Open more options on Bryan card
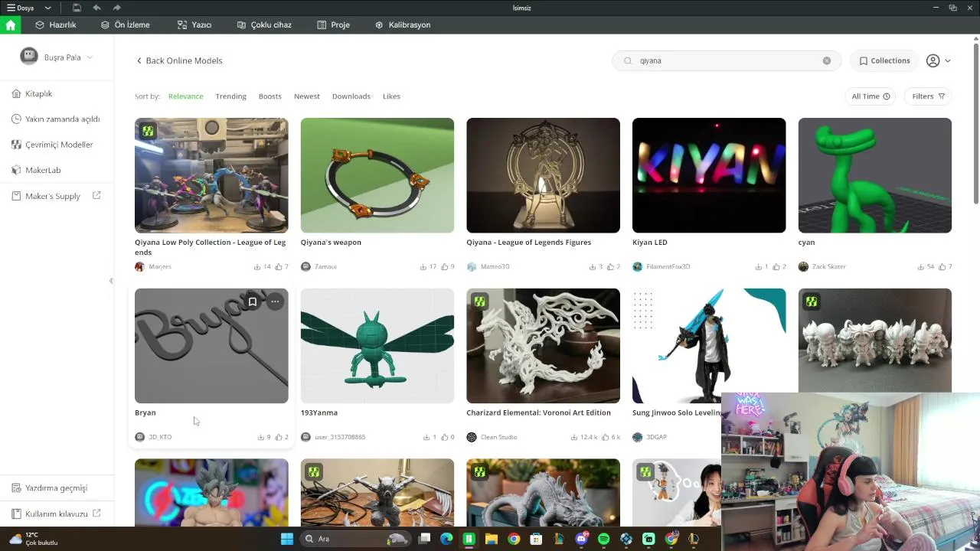 [x=275, y=302]
